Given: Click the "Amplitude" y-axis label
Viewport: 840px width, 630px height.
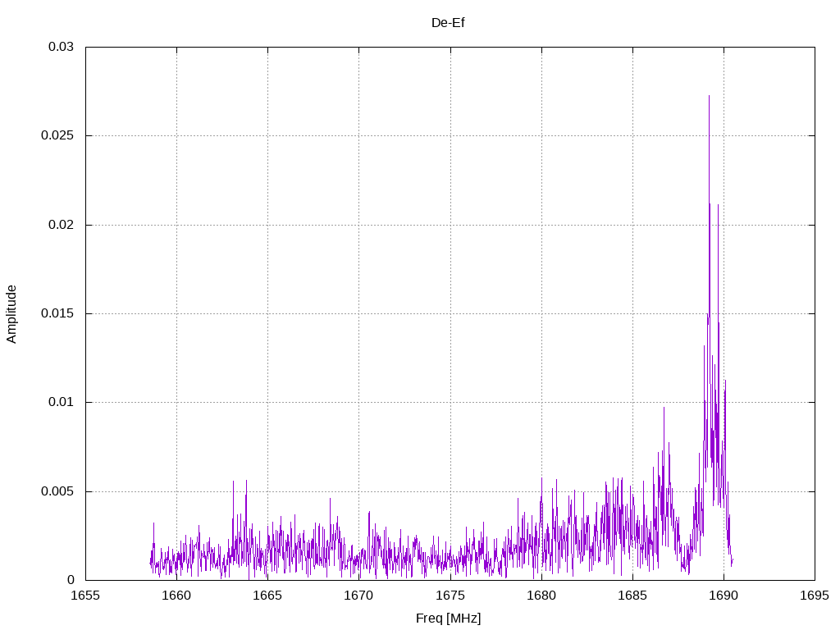Looking at the screenshot, I should click(x=11, y=314).
